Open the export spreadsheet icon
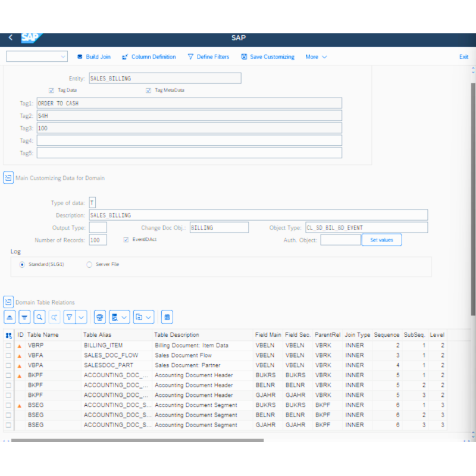The image size is (476, 476). coord(115,317)
